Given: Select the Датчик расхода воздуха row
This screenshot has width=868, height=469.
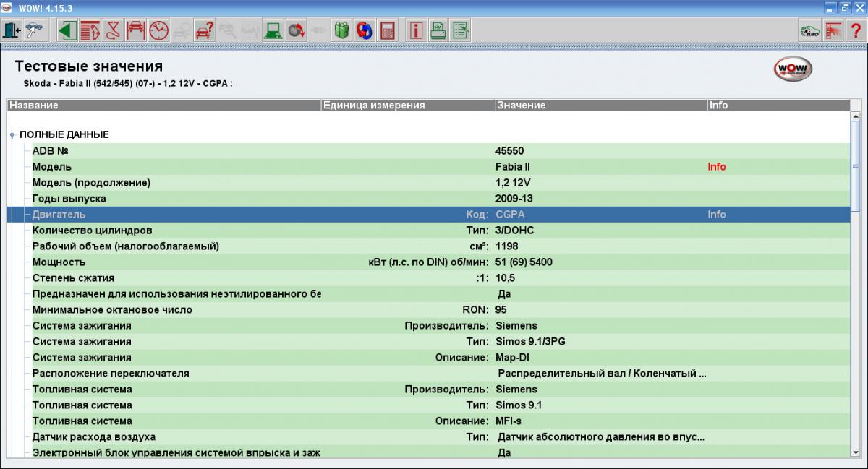Looking at the screenshot, I should click(441, 437).
